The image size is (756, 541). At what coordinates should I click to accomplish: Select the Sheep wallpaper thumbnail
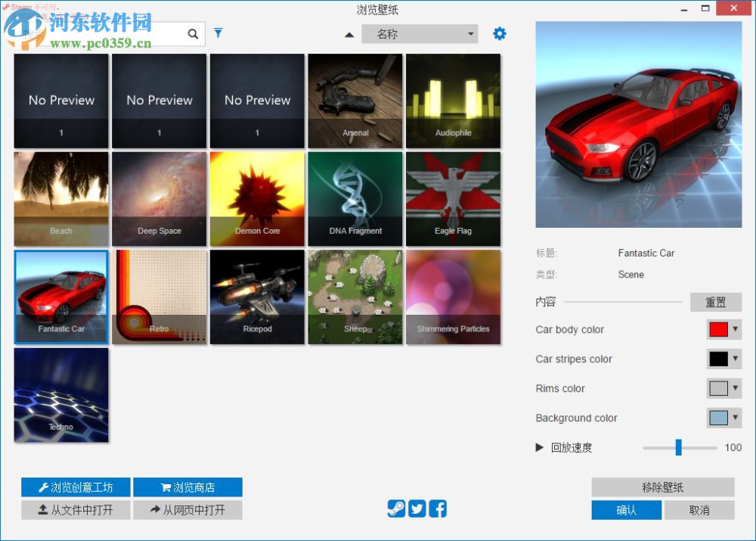pyautogui.click(x=355, y=297)
